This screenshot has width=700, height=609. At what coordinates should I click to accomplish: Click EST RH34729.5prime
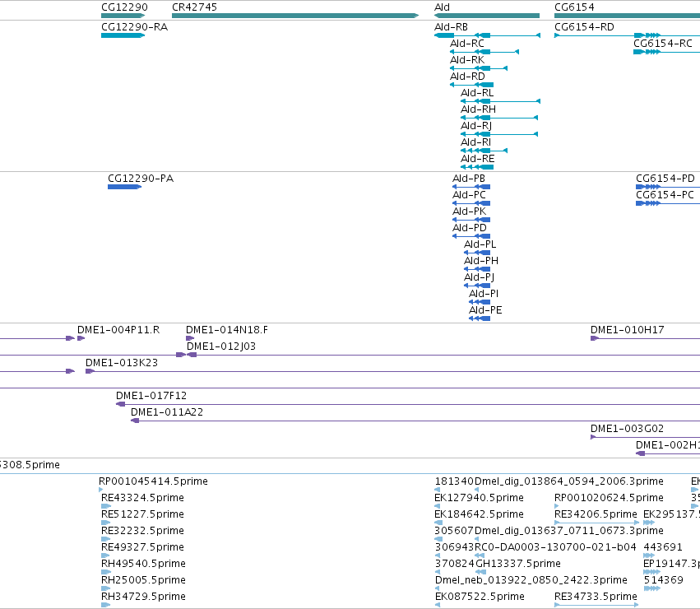[143, 597]
